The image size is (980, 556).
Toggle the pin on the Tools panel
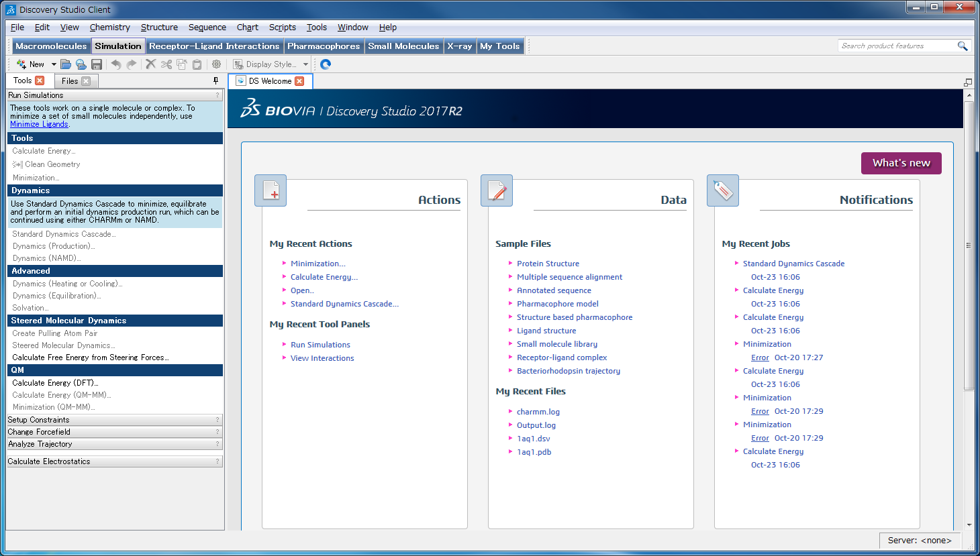pyautogui.click(x=215, y=80)
